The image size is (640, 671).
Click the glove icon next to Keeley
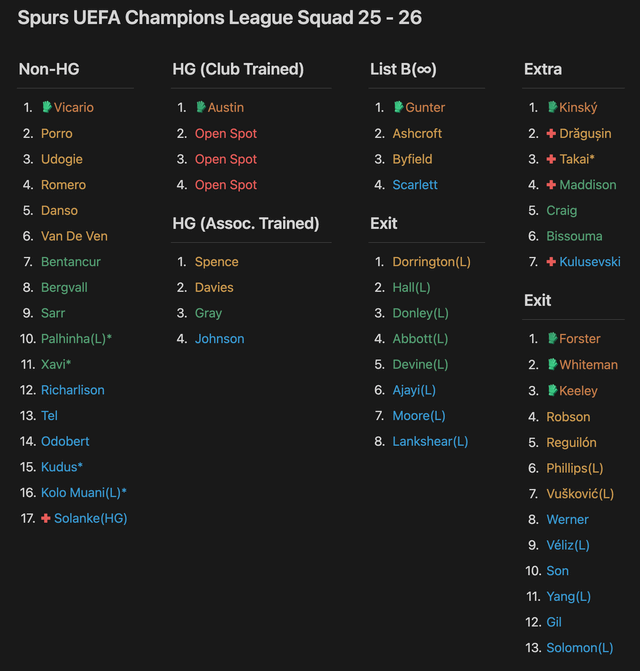click(x=552, y=391)
